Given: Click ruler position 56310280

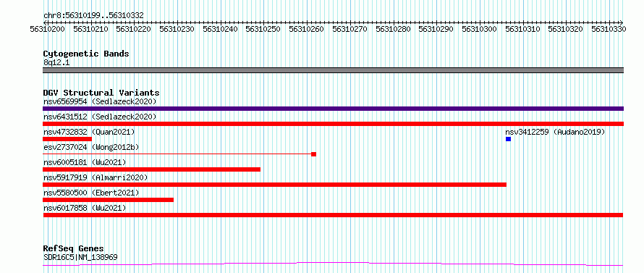Looking at the screenshot, I should (x=393, y=29).
